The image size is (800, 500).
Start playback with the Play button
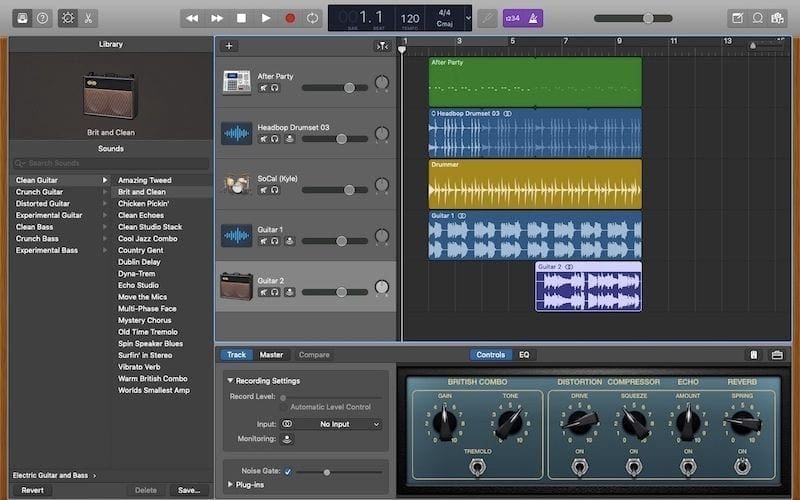click(x=266, y=18)
